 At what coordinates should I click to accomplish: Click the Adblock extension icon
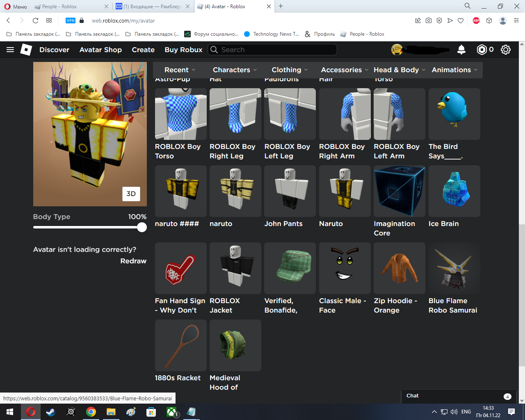[x=476, y=21]
